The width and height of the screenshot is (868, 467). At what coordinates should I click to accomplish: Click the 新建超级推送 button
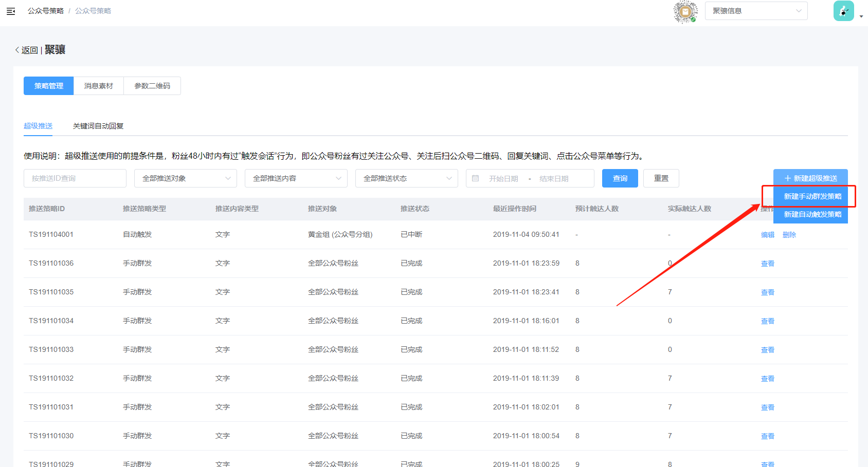810,178
